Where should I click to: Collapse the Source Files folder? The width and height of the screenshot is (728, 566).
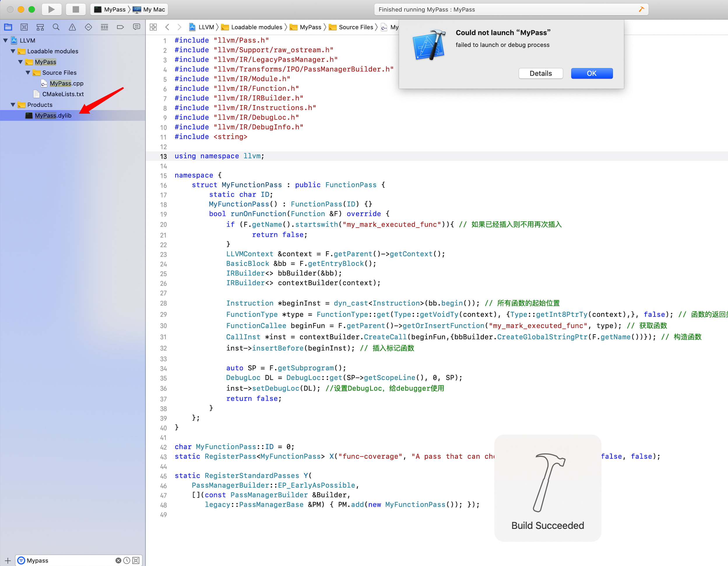28,73
